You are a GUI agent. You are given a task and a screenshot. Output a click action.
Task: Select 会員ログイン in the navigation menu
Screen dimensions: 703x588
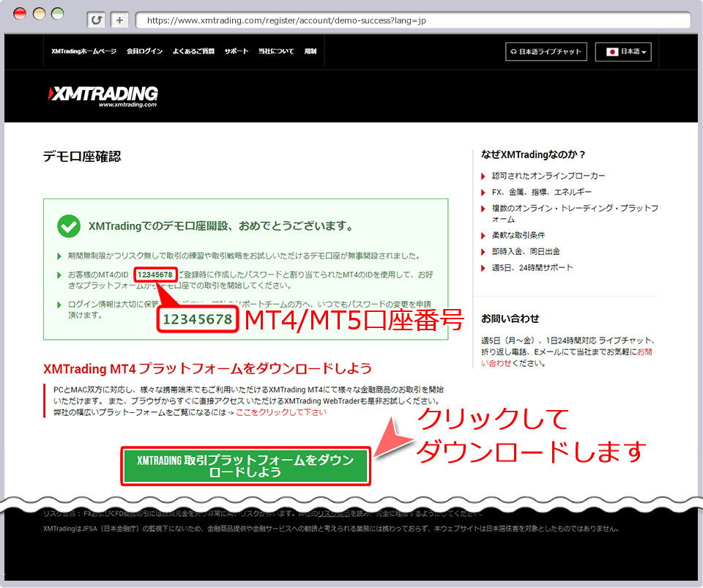tap(144, 51)
